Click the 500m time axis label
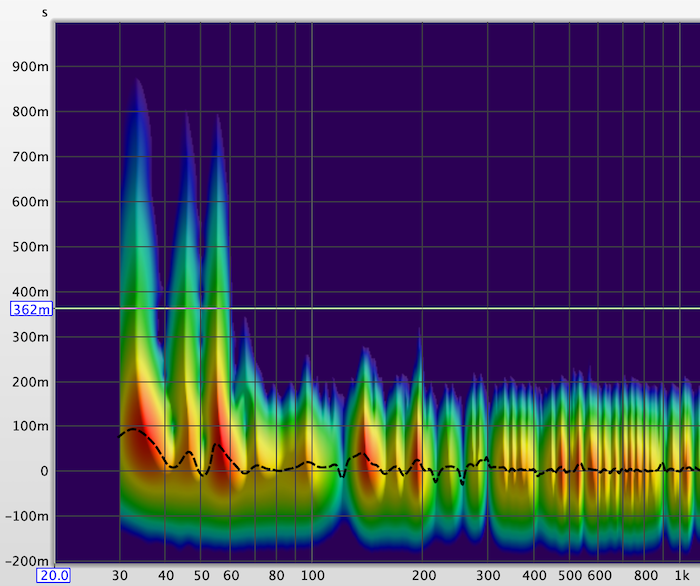 30,247
